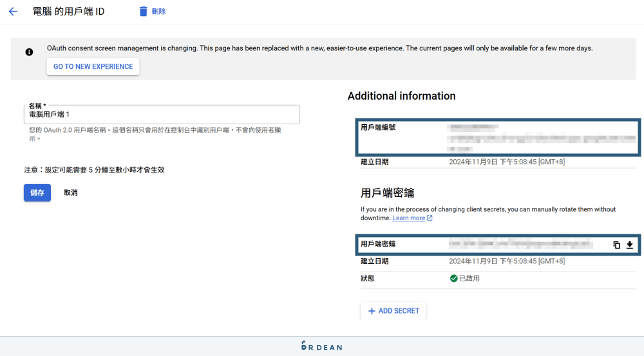Save changes with the 儲存 button
Image resolution: width=644 pixels, height=356 pixels.
pyautogui.click(x=37, y=192)
